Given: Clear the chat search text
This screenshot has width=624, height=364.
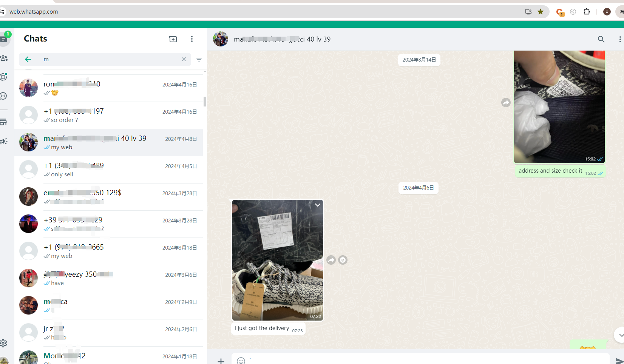Looking at the screenshot, I should coord(184,59).
